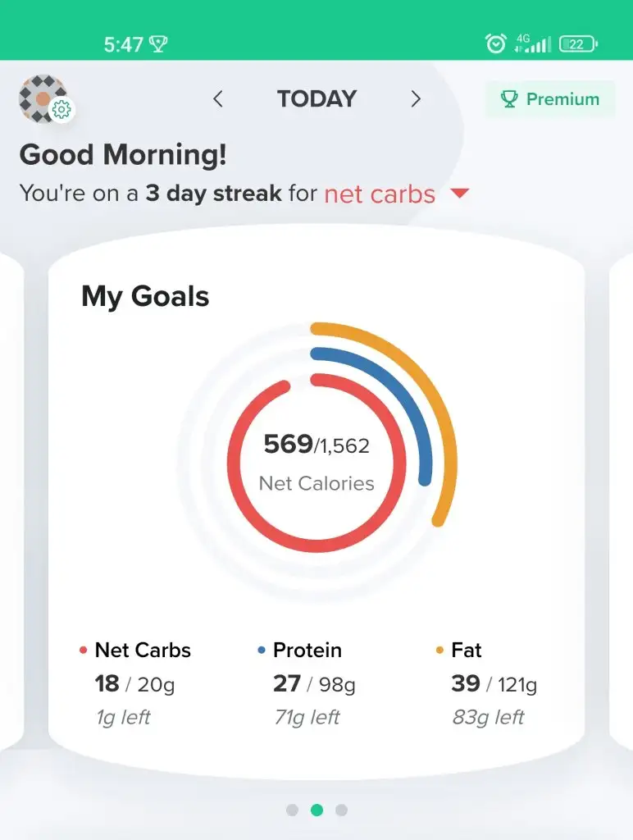Viewport: 633px width, 840px height.
Task: Open the Protein goal details
Action: [x=307, y=683]
